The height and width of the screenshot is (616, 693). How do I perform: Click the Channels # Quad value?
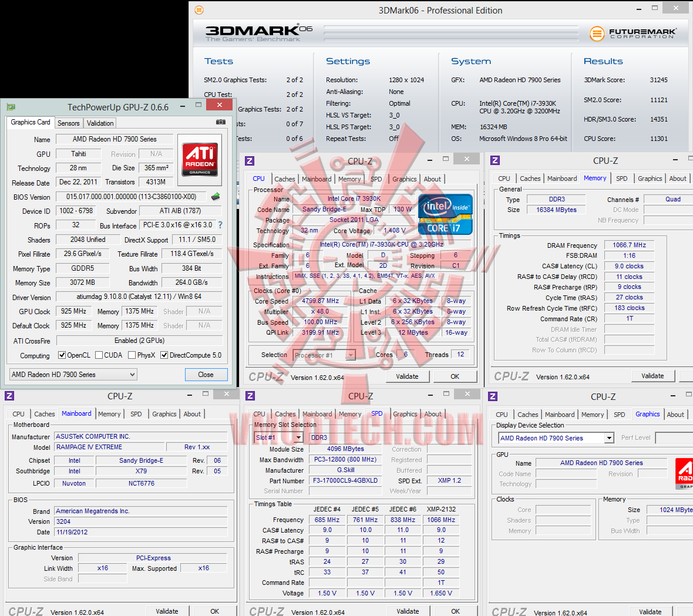[668, 199]
